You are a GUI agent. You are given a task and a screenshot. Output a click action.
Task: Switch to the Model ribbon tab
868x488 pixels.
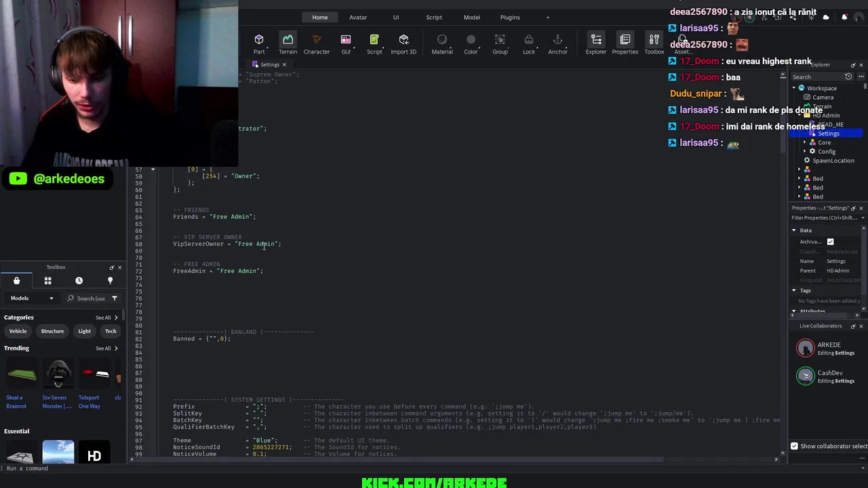(472, 17)
